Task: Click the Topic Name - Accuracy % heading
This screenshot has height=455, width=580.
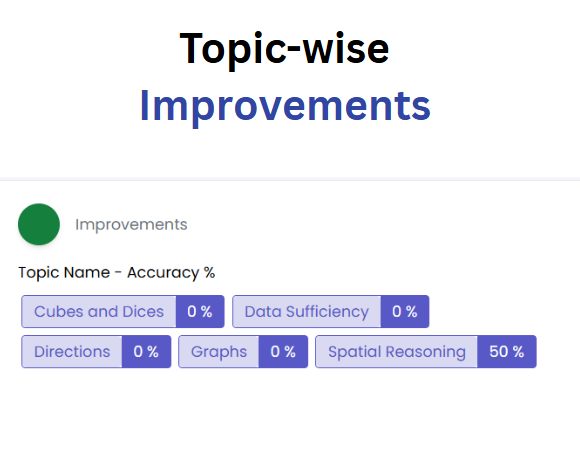Action: [117, 273]
